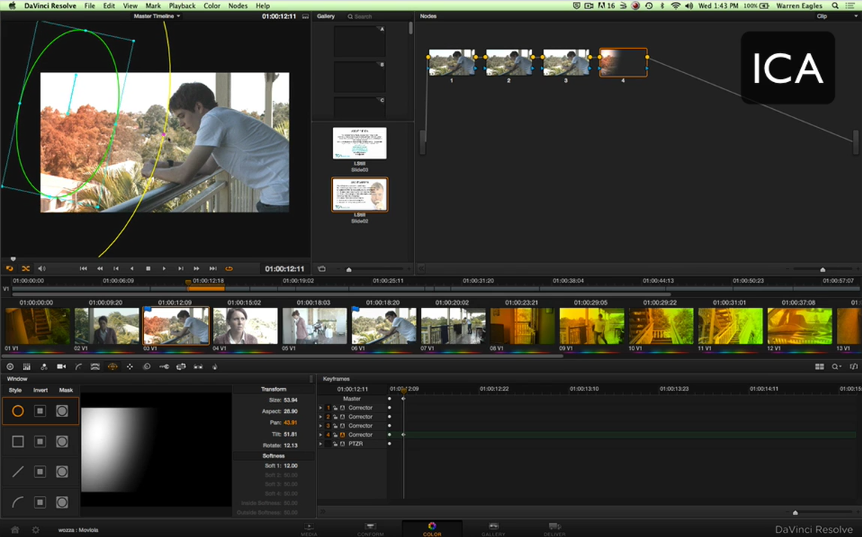The width and height of the screenshot is (862, 537).
Task: Stop playback
Action: [148, 269]
